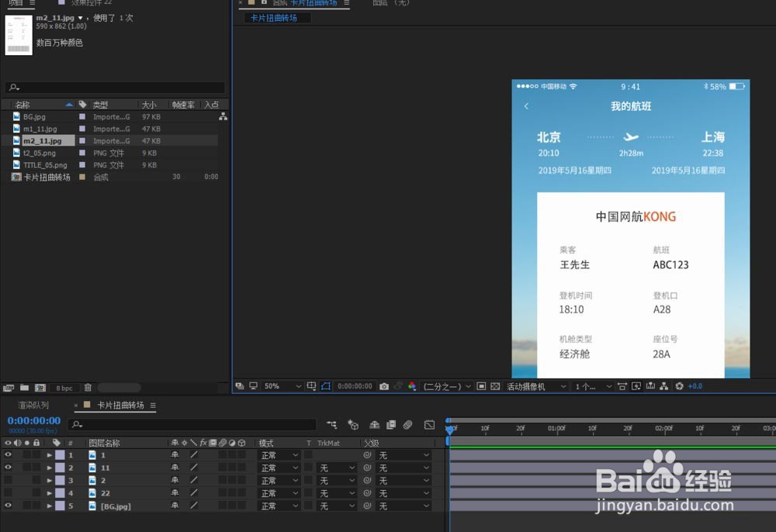Image resolution: width=776 pixels, height=532 pixels.
Task: Create a new folder in the project panel
Action: [x=24, y=386]
